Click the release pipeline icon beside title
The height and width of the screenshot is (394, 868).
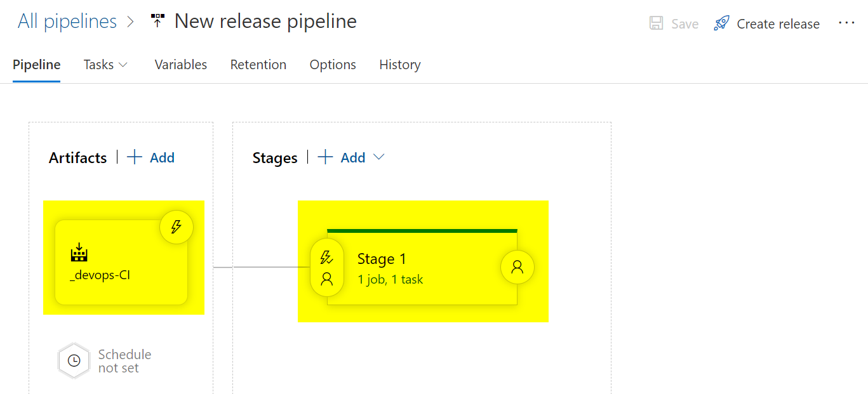pos(157,22)
